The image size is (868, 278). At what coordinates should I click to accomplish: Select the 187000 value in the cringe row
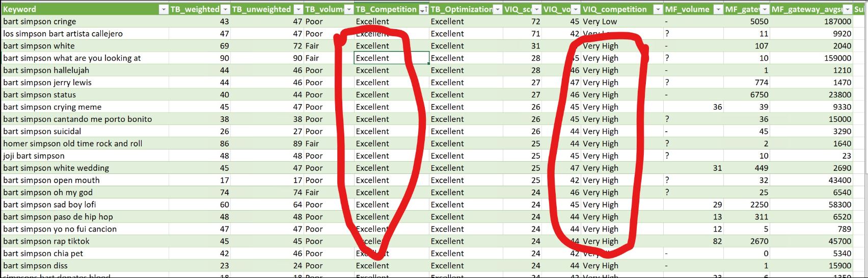coord(811,21)
